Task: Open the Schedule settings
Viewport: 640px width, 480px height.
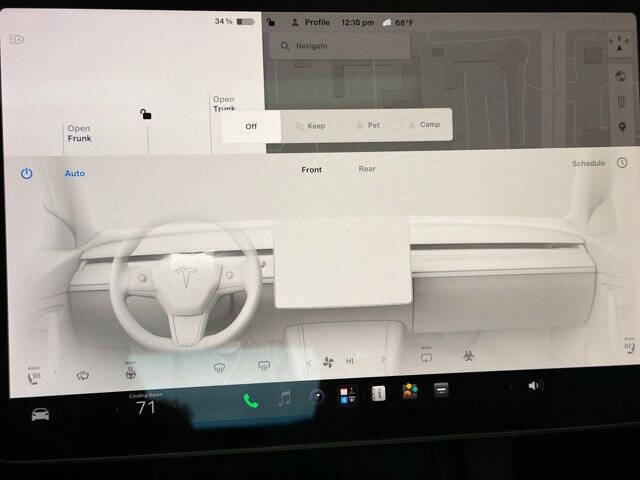Action: coord(588,164)
